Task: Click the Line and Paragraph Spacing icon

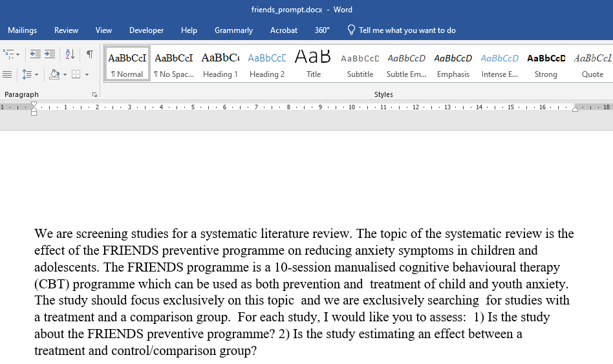Action: point(27,74)
